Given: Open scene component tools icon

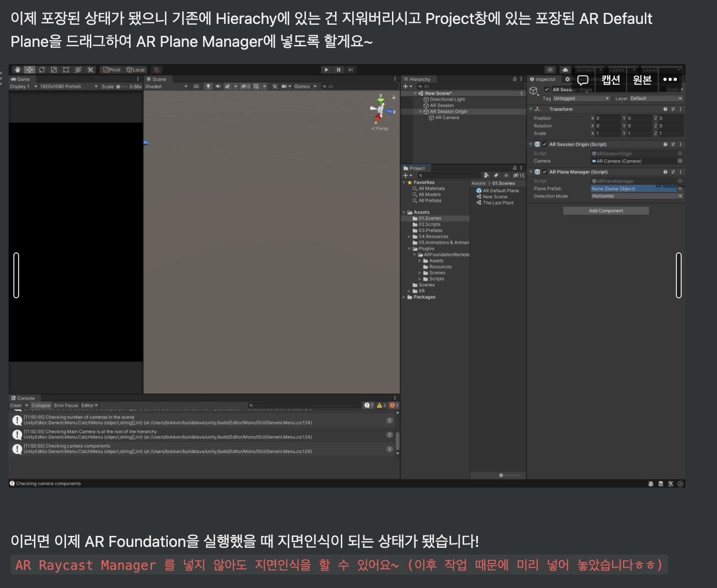Looking at the screenshot, I should tap(275, 87).
